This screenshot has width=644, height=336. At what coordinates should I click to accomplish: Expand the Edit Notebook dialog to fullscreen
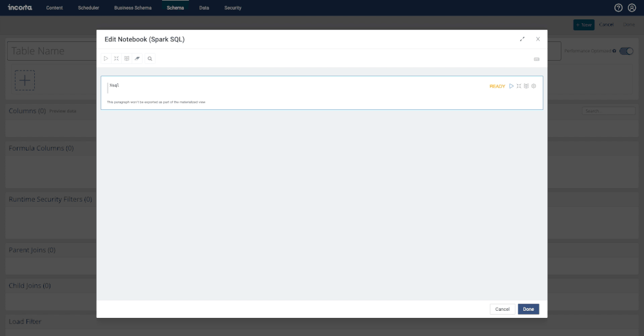522,39
